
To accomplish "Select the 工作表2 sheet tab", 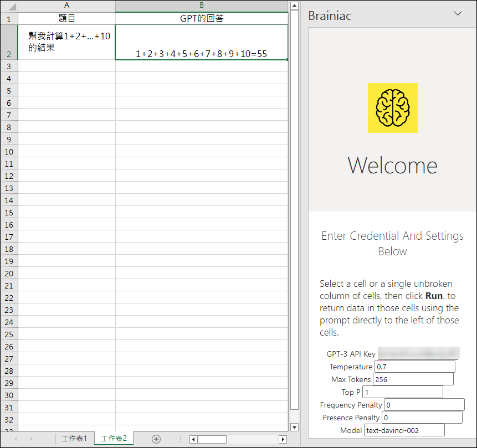I will pyautogui.click(x=114, y=438).
